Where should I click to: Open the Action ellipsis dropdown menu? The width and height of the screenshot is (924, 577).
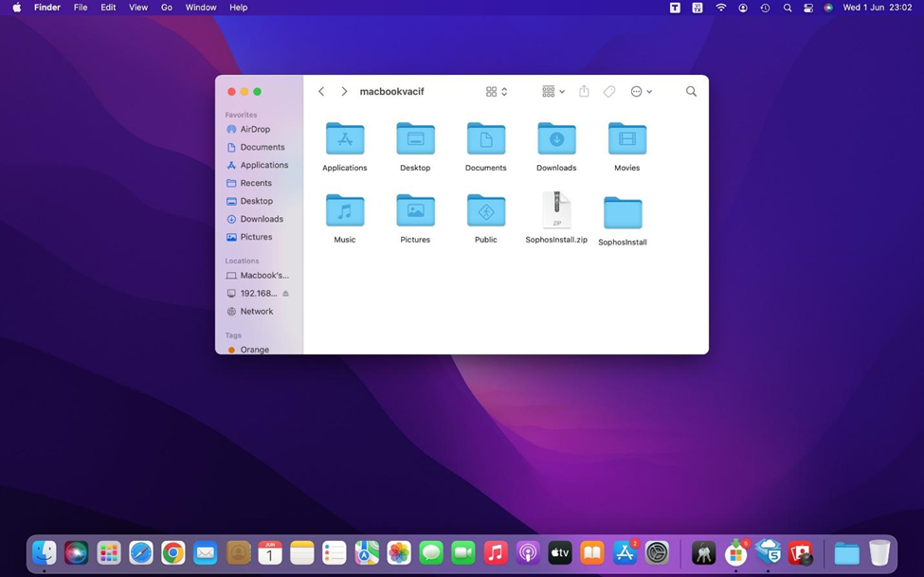642,91
